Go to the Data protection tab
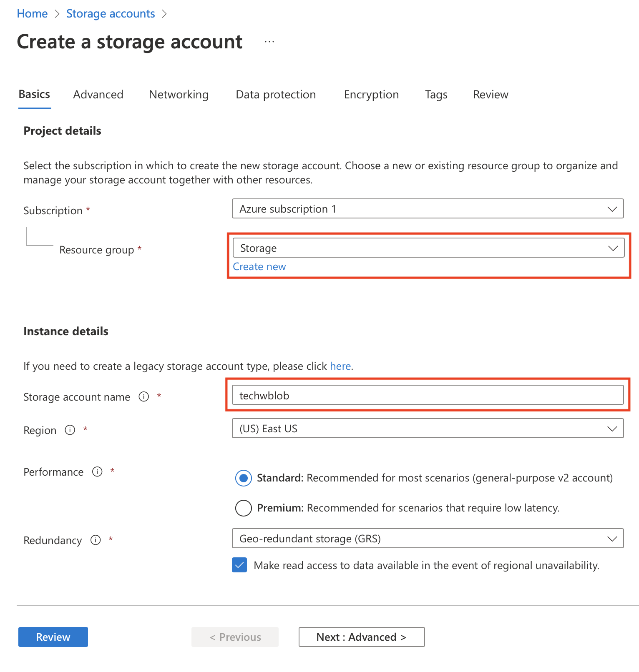This screenshot has height=672, width=639. [x=276, y=95]
